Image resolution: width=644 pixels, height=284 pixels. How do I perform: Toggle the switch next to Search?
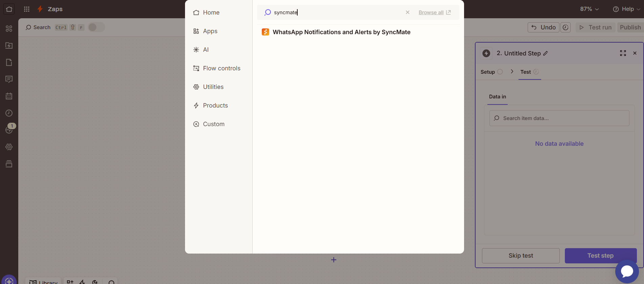[x=96, y=27]
